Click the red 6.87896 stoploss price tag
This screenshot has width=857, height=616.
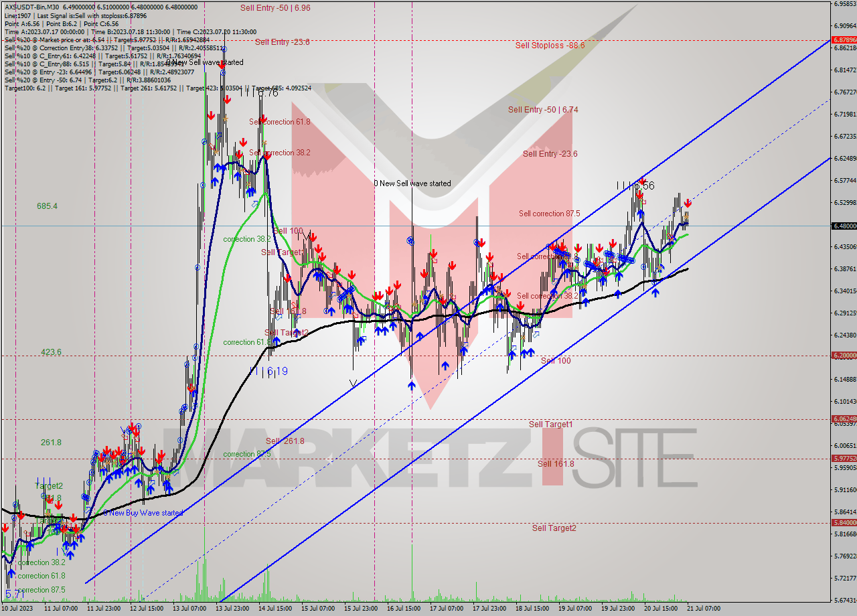[x=844, y=40]
